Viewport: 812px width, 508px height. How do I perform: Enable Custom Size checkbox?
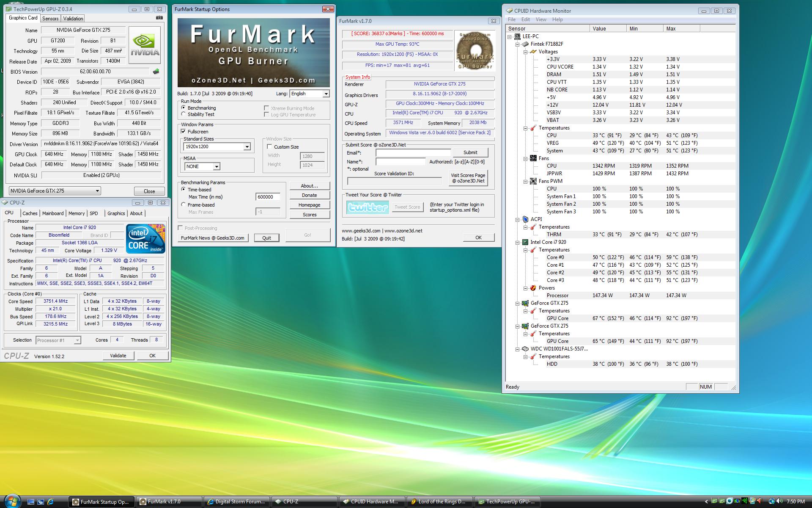point(269,146)
